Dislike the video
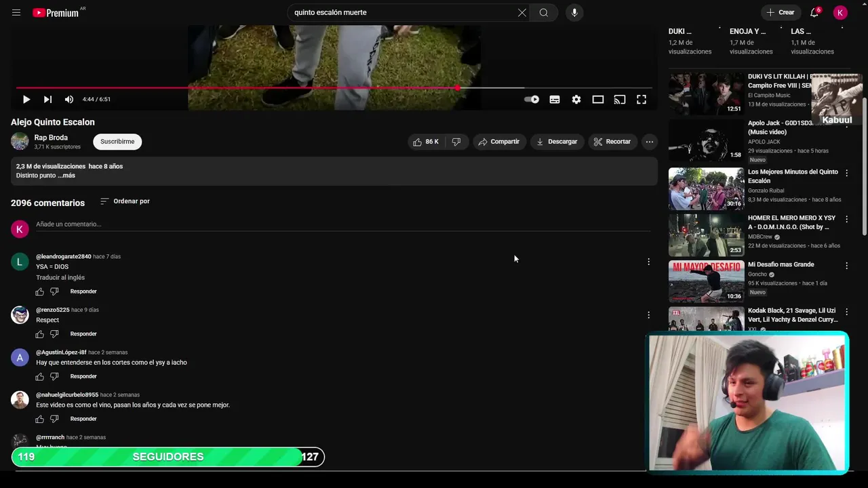 [x=456, y=142]
